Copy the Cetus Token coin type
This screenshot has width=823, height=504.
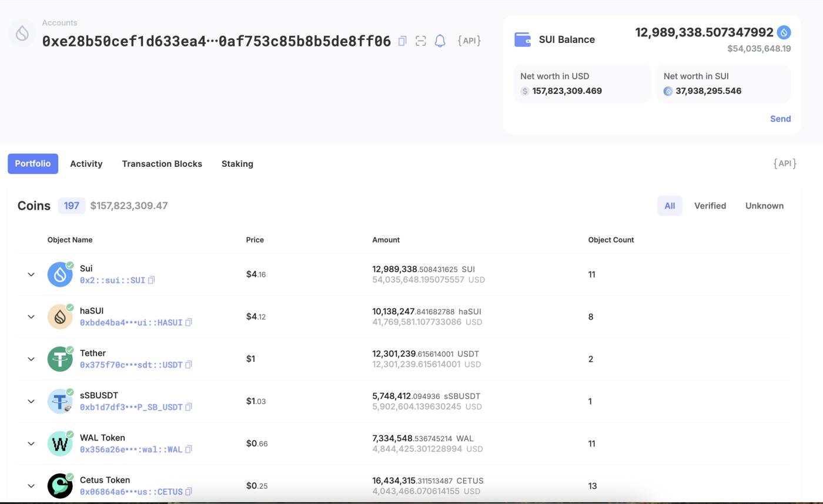189,492
